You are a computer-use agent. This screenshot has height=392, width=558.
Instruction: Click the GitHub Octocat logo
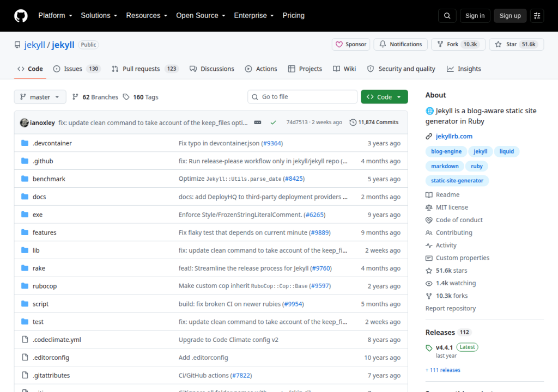(21, 16)
